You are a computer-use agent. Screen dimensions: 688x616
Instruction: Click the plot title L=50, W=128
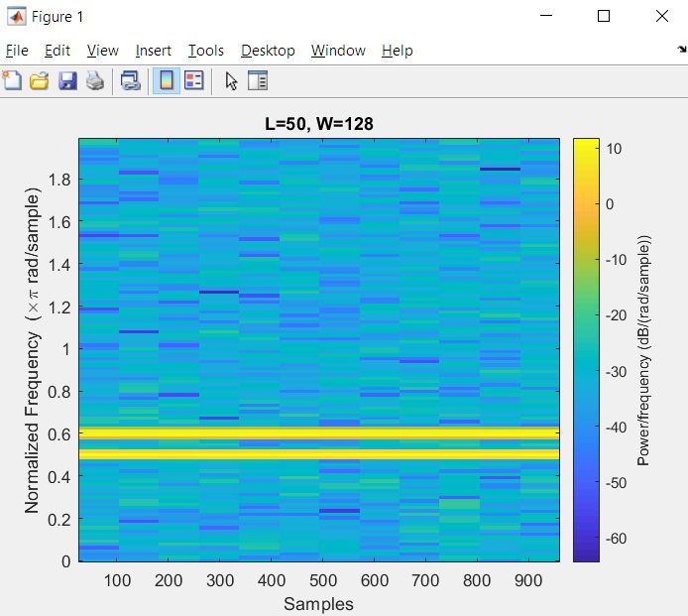319,124
